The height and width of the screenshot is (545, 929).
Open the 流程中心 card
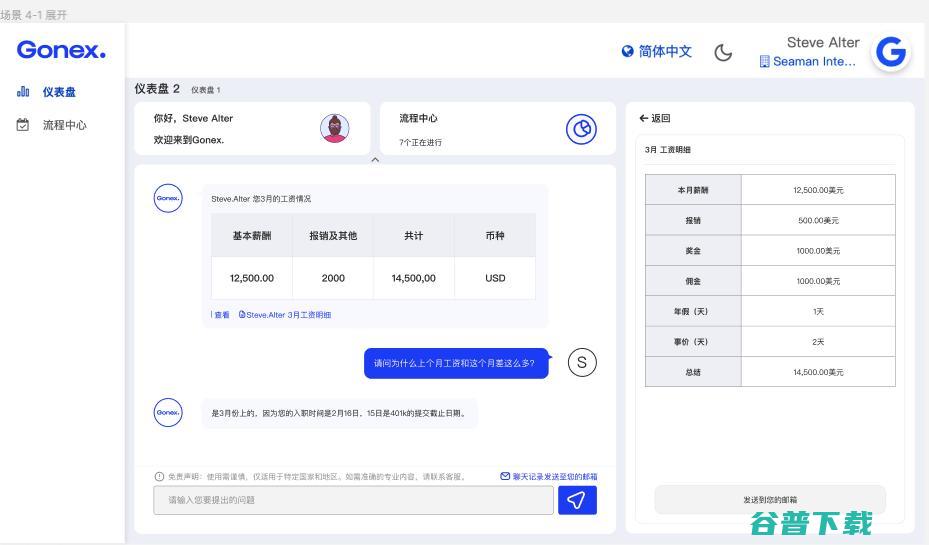[498, 129]
